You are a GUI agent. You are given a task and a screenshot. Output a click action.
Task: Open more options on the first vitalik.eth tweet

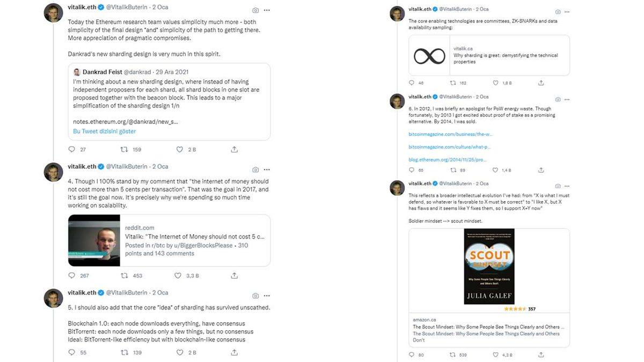(267, 10)
